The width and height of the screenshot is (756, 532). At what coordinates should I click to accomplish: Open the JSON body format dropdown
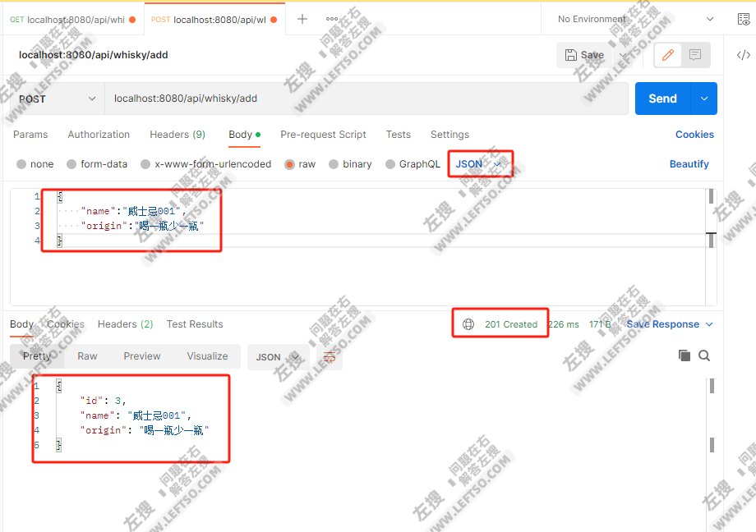(479, 164)
